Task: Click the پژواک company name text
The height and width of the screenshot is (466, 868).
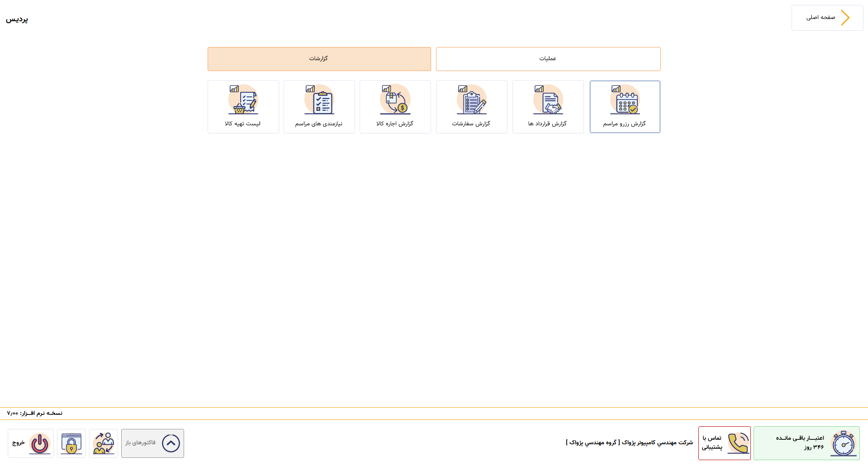Action: (629, 442)
